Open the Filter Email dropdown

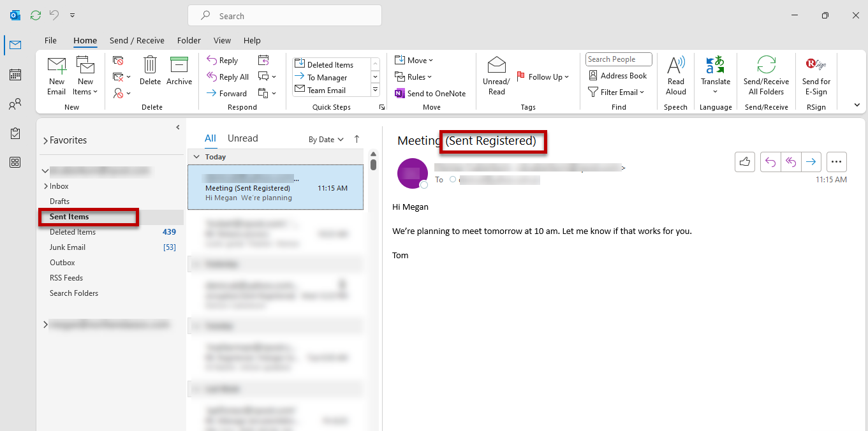tap(617, 92)
